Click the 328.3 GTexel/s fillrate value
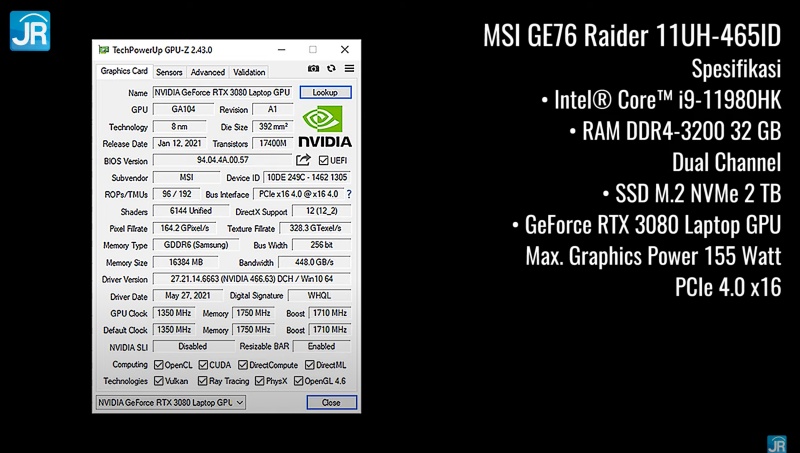Screen dimensions: 800x453 coord(315,228)
